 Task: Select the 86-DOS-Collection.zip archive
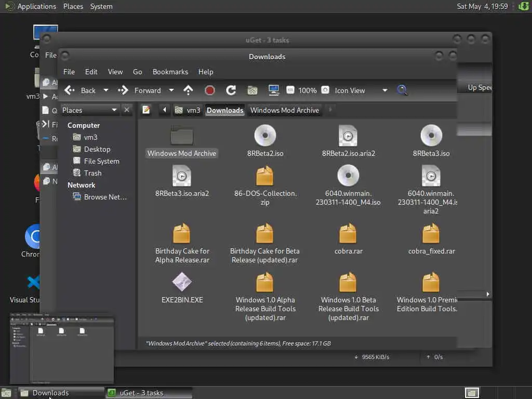pos(265,185)
